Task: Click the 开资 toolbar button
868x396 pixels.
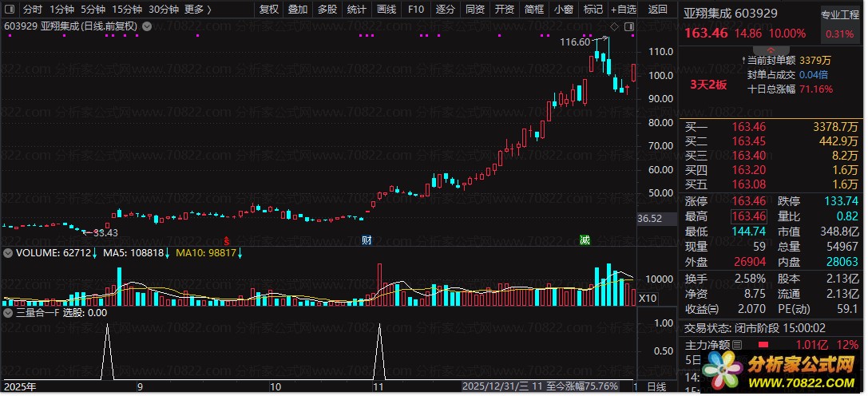Action: (x=505, y=9)
